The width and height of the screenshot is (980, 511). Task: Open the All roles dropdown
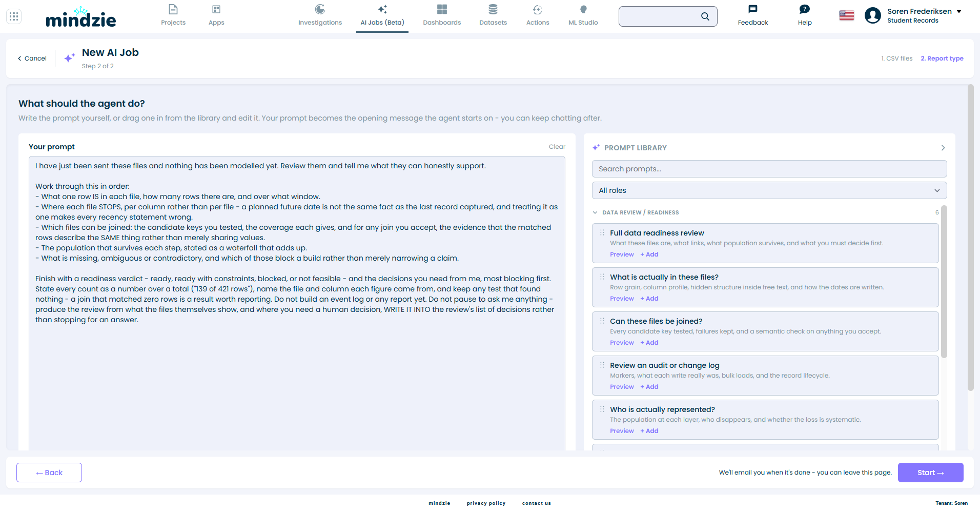click(x=769, y=190)
